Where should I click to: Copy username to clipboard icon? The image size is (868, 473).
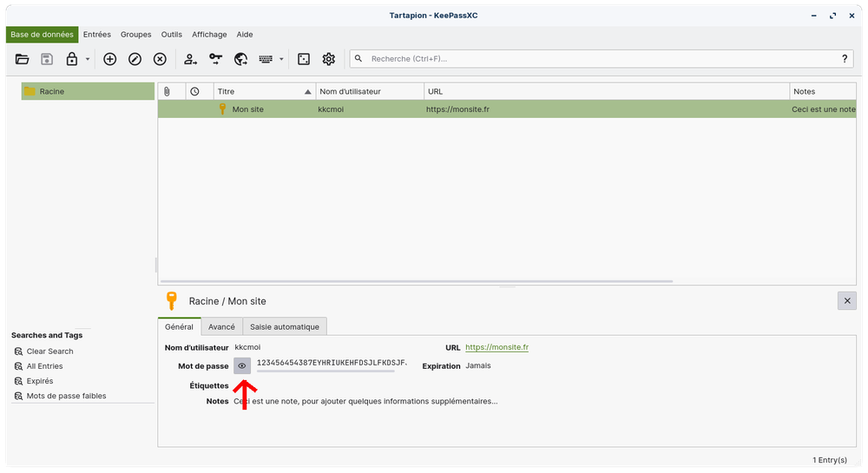pyautogui.click(x=190, y=59)
